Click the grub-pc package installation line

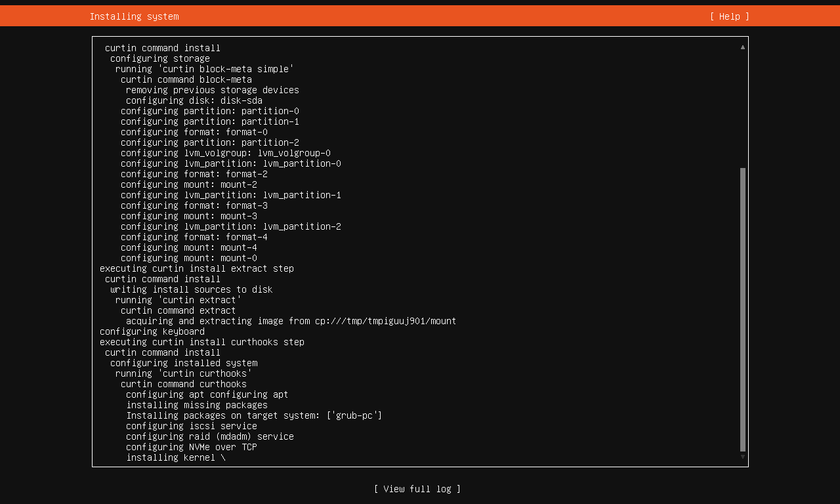coord(254,415)
